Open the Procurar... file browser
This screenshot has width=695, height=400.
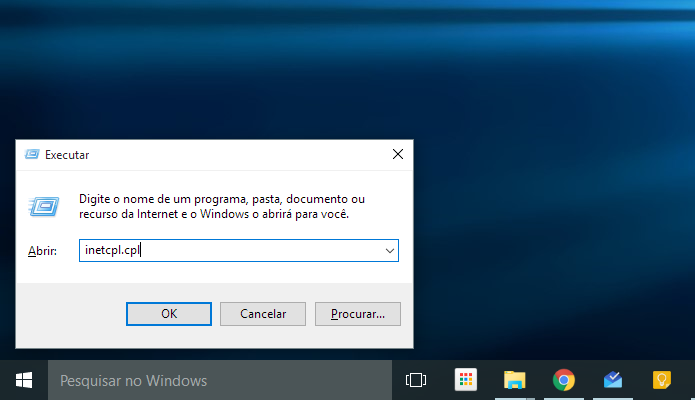point(358,314)
